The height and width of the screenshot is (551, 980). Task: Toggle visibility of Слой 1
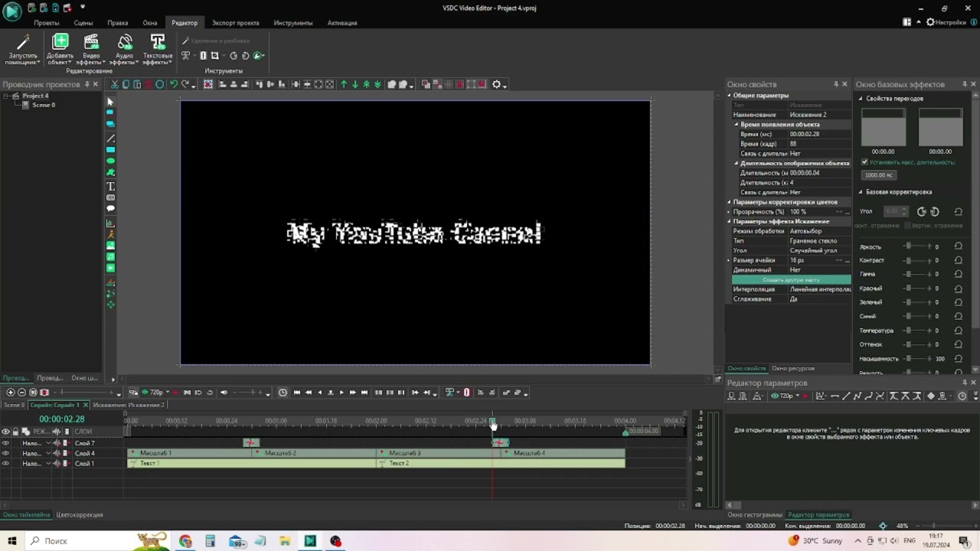point(6,463)
